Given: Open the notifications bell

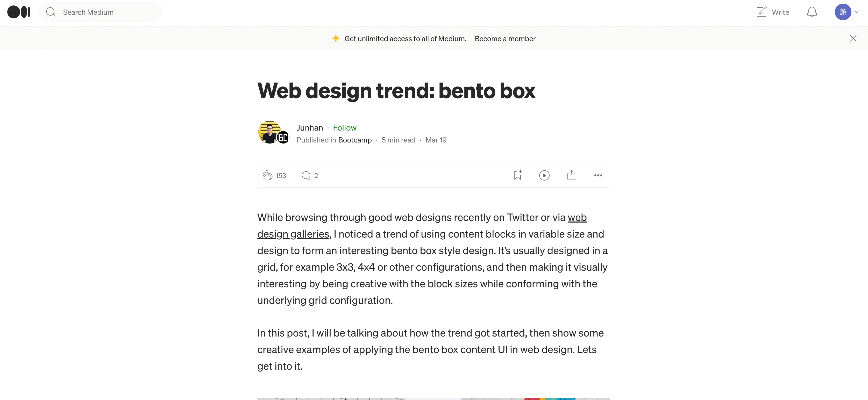Looking at the screenshot, I should pyautogui.click(x=812, y=12).
